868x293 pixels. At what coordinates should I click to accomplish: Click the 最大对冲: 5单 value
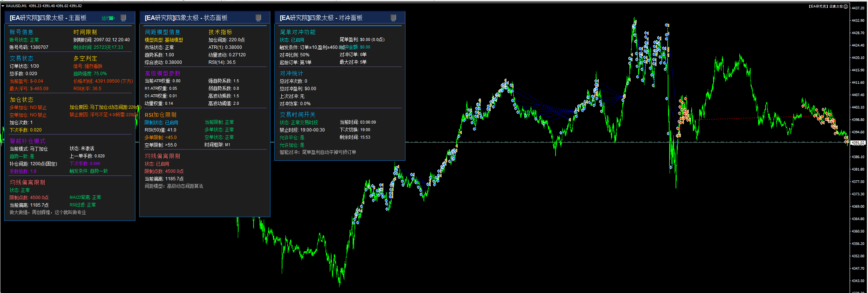[353, 62]
